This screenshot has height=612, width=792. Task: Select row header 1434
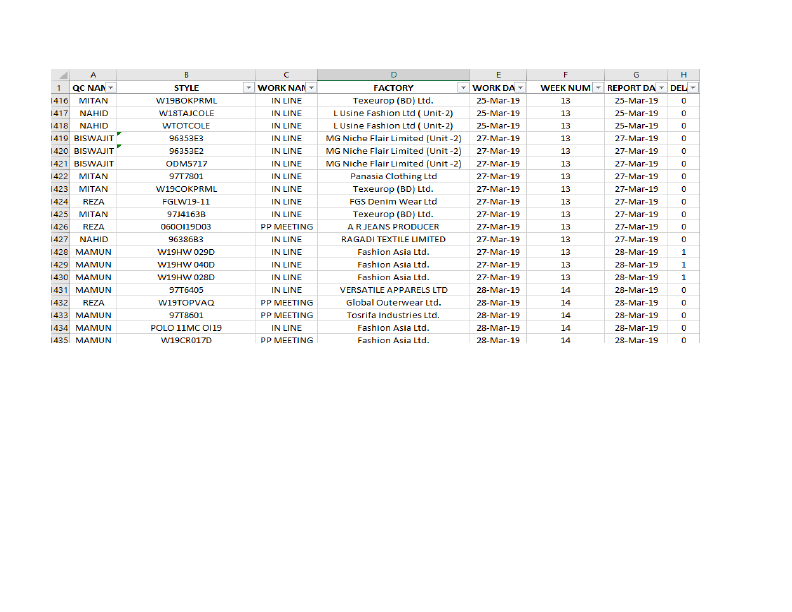(60, 328)
